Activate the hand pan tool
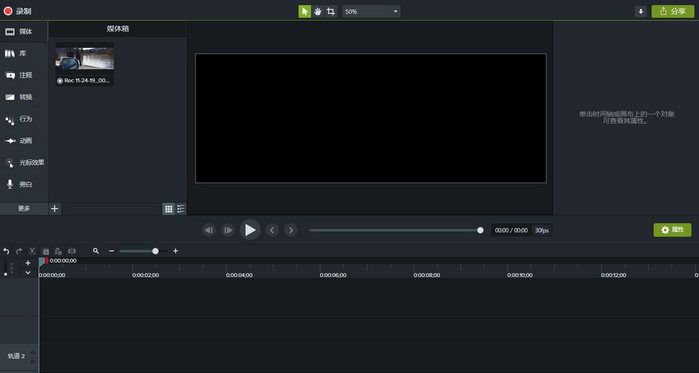Viewport: 699px width, 373px height. tap(317, 12)
